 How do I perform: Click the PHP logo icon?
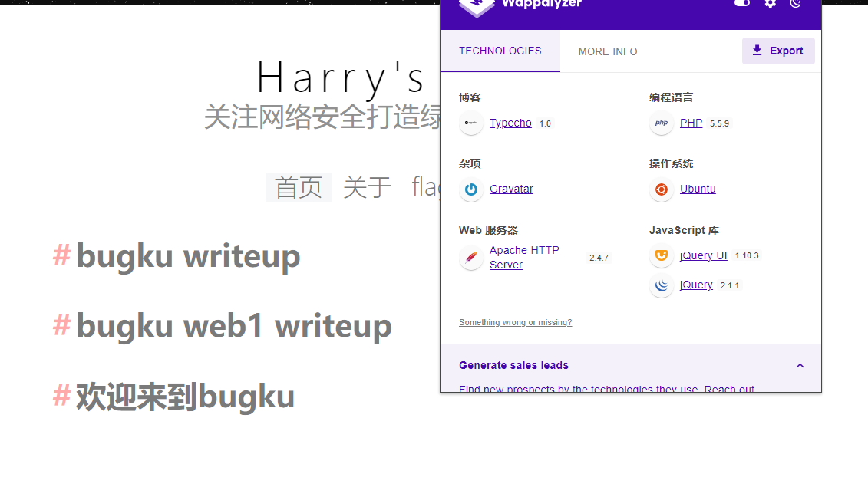[x=662, y=123]
